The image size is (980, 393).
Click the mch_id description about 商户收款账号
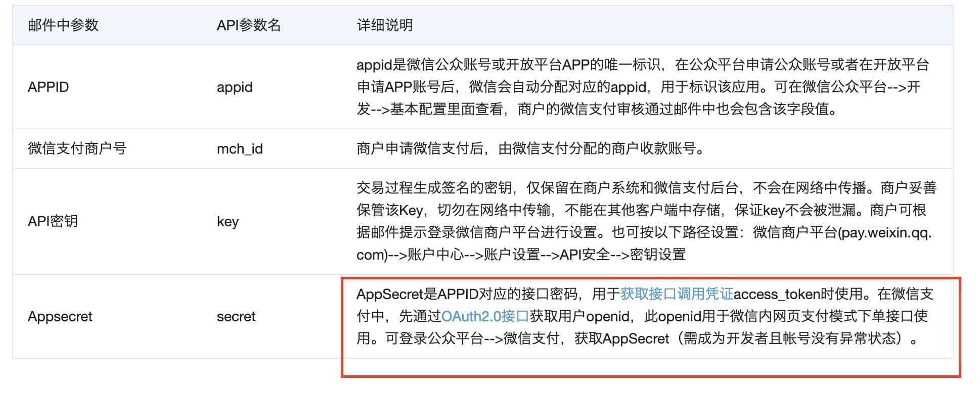530,149
